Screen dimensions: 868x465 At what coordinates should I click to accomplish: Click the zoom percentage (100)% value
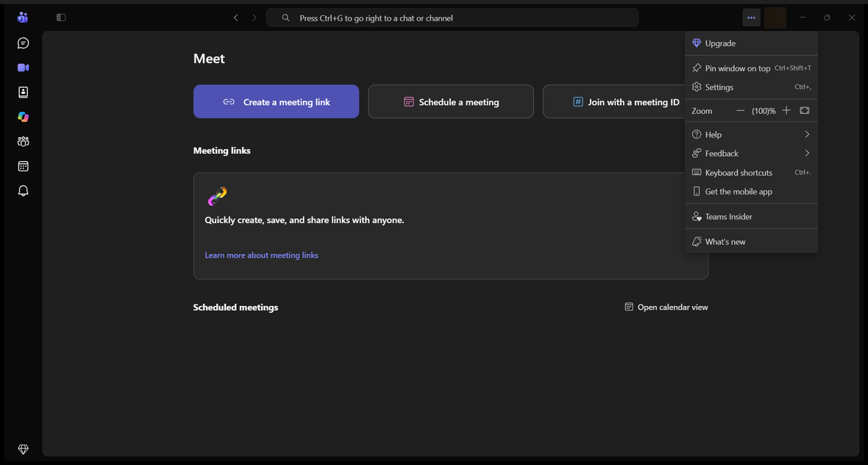pyautogui.click(x=764, y=110)
